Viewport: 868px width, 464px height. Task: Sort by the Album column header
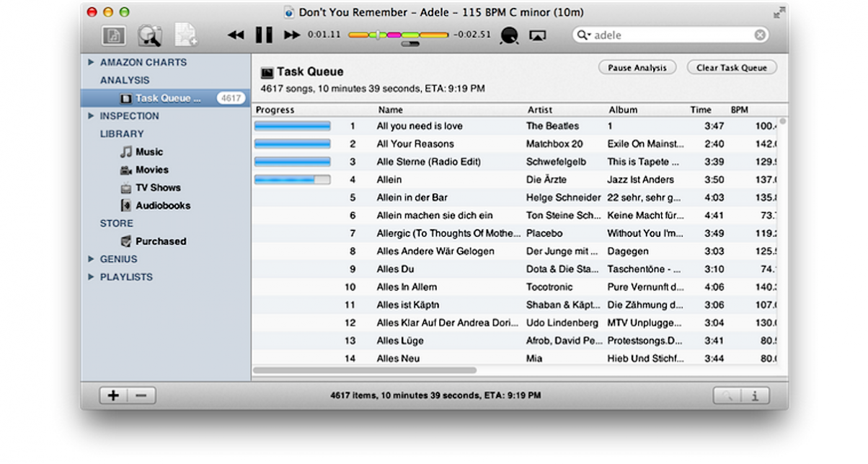pyautogui.click(x=623, y=110)
